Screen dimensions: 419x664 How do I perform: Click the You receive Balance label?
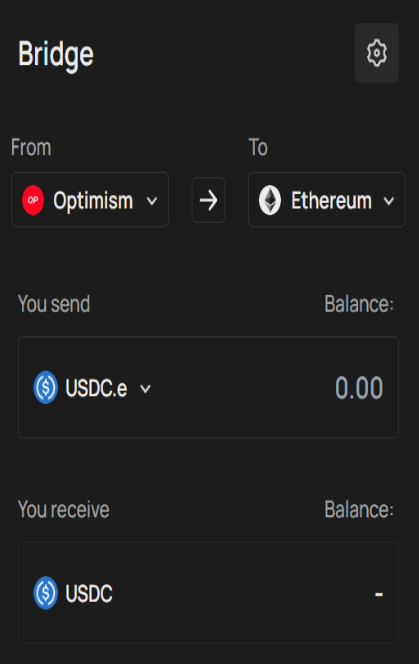click(x=359, y=509)
